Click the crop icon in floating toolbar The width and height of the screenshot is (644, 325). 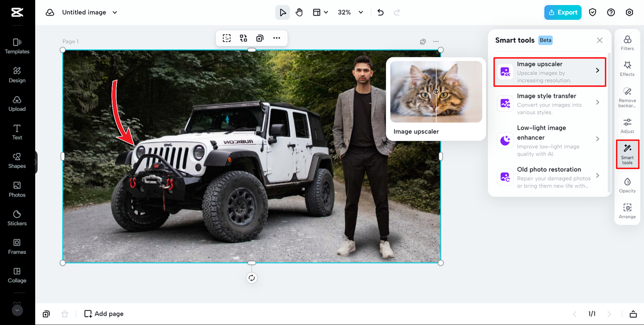point(227,38)
